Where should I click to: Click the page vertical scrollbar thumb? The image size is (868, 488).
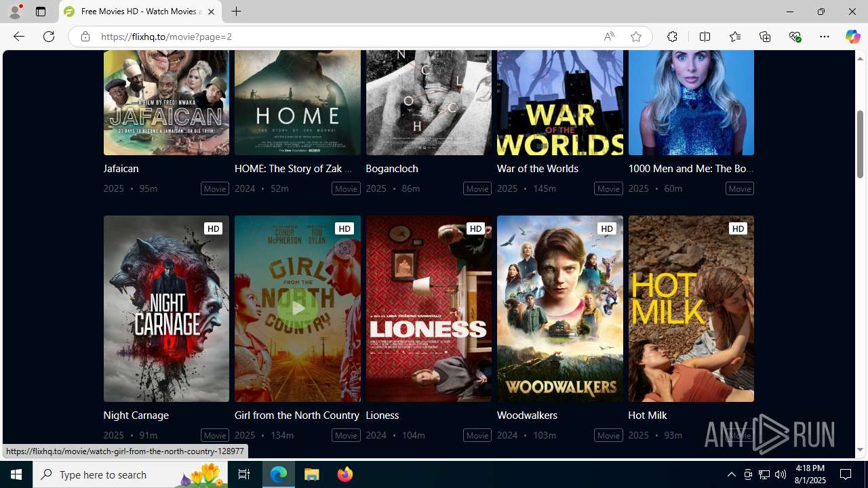click(x=860, y=144)
